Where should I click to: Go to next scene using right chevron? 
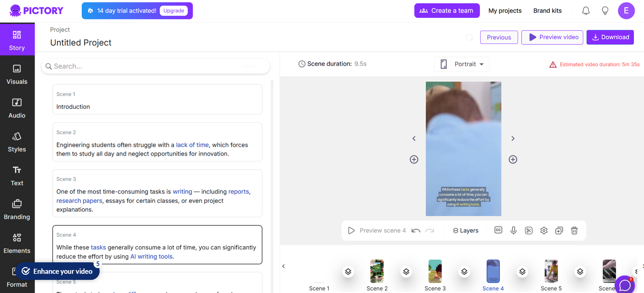click(513, 139)
